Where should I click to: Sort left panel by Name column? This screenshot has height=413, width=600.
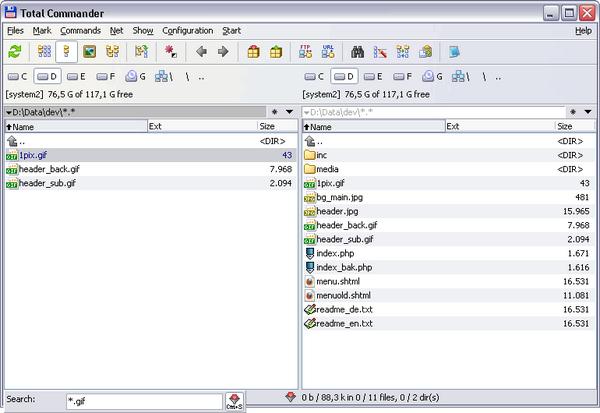point(76,126)
